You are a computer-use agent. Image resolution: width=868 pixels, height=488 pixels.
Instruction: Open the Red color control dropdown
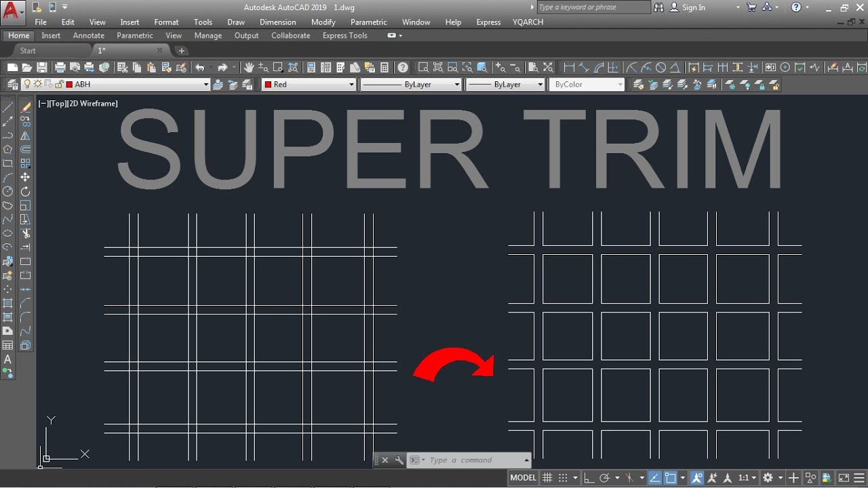tap(351, 85)
